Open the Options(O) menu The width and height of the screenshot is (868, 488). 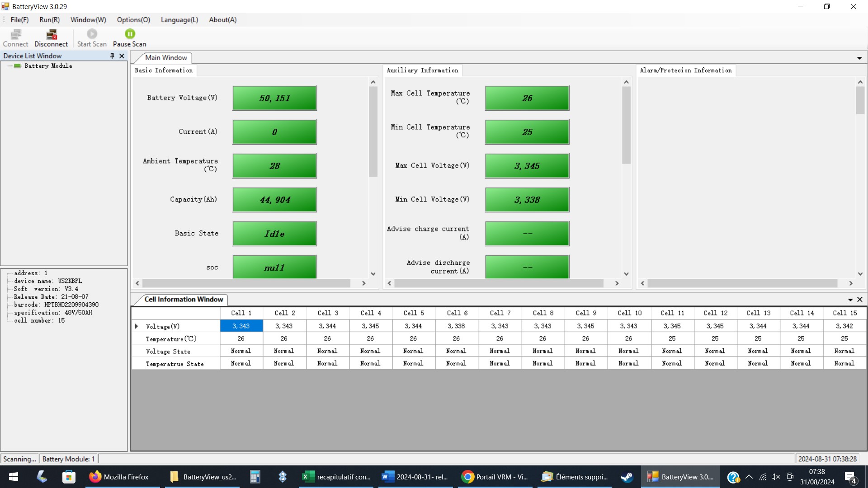[x=133, y=20]
